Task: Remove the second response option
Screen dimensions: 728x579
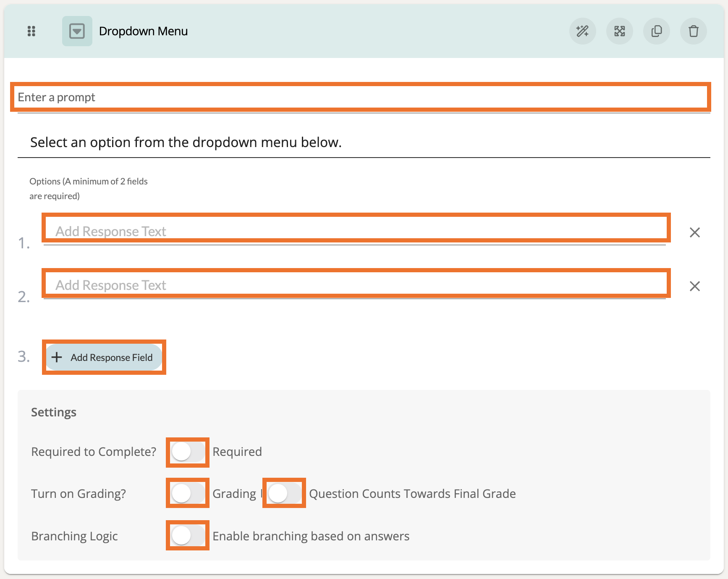Action: pyautogui.click(x=694, y=286)
